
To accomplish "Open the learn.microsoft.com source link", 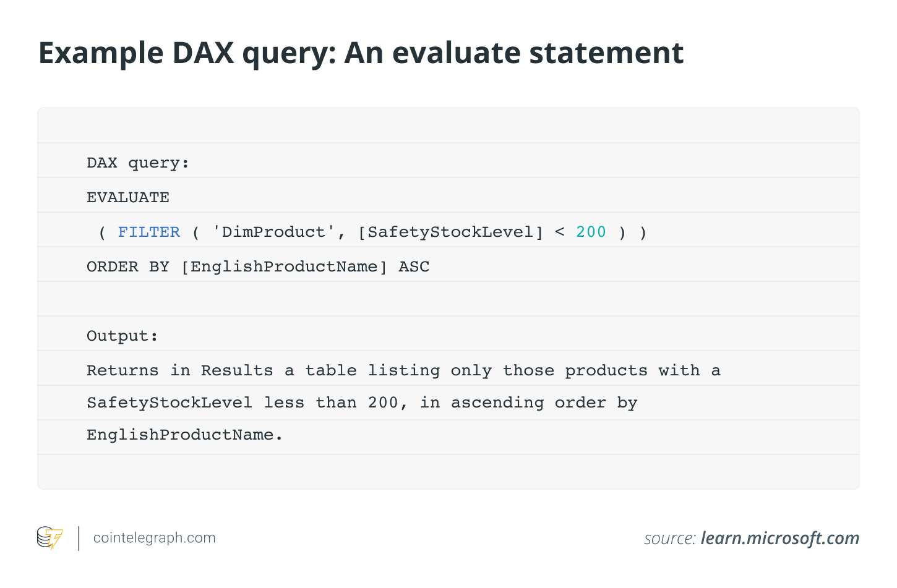I will point(779,539).
